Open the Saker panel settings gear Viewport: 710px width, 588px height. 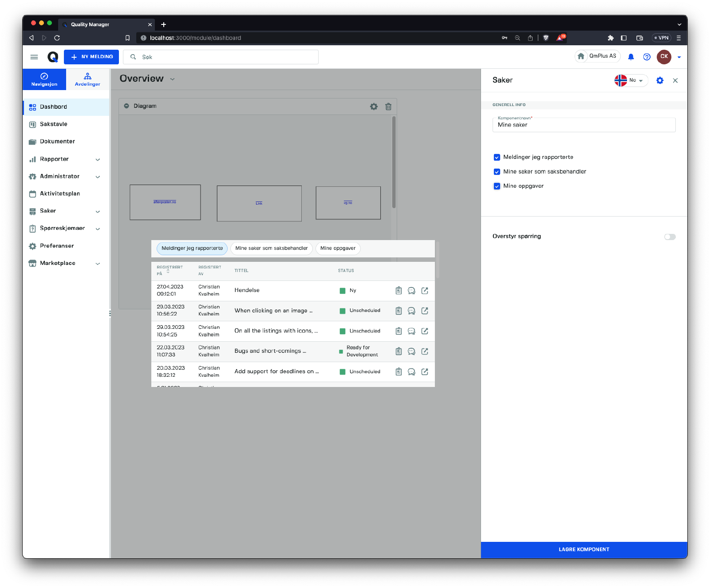(660, 80)
